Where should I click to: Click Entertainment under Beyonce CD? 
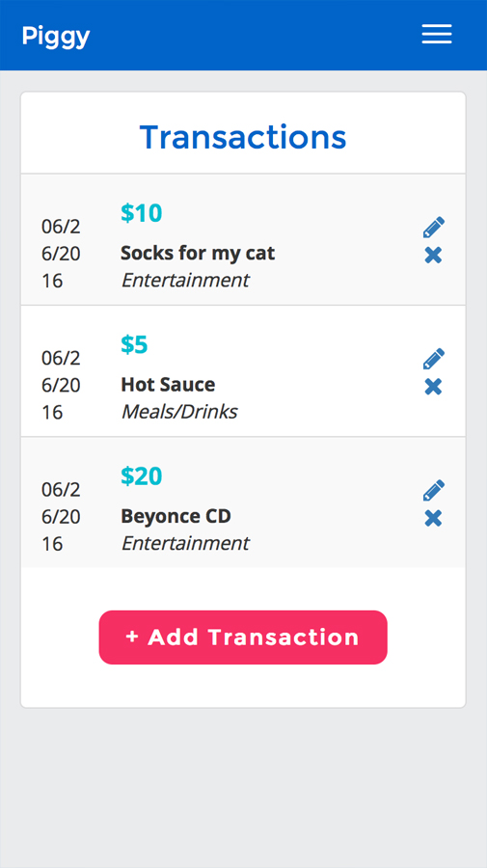(x=185, y=543)
